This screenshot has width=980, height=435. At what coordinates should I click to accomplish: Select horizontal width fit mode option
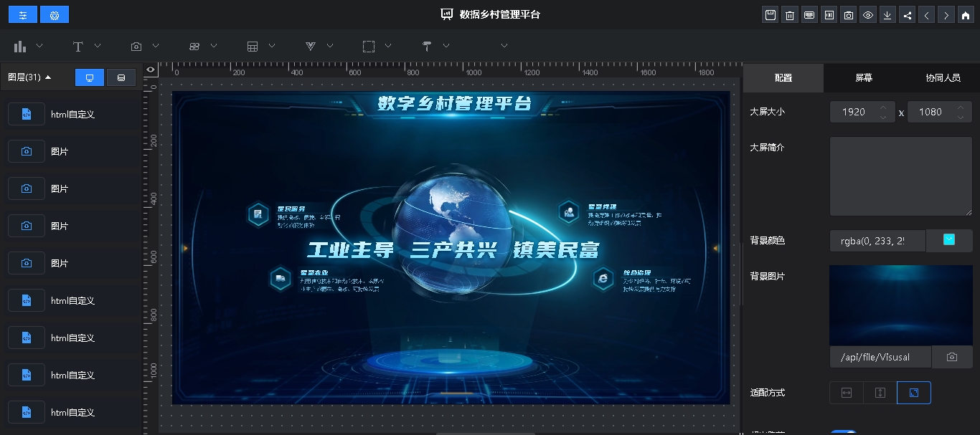[x=847, y=393]
